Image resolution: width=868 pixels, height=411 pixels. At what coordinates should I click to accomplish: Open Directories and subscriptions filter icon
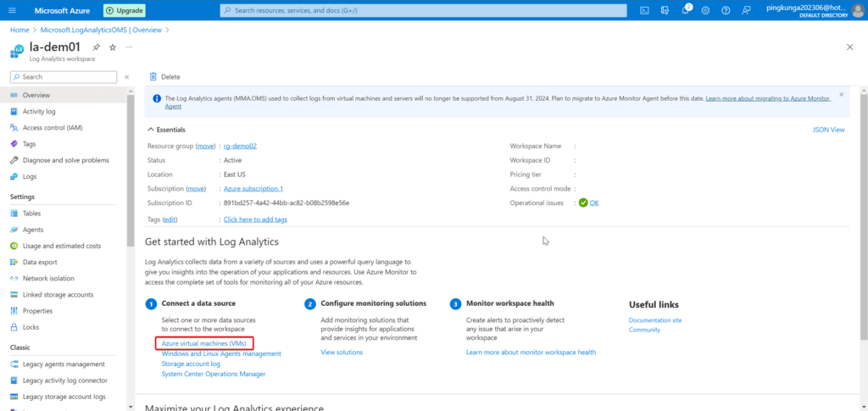665,10
